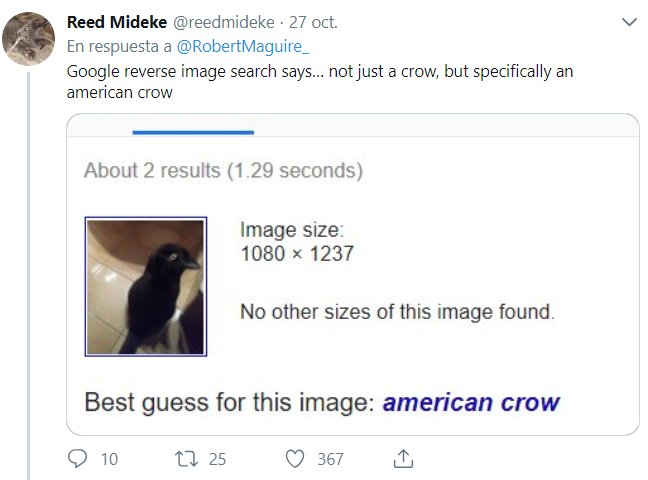Open the share tweet icon

(403, 459)
